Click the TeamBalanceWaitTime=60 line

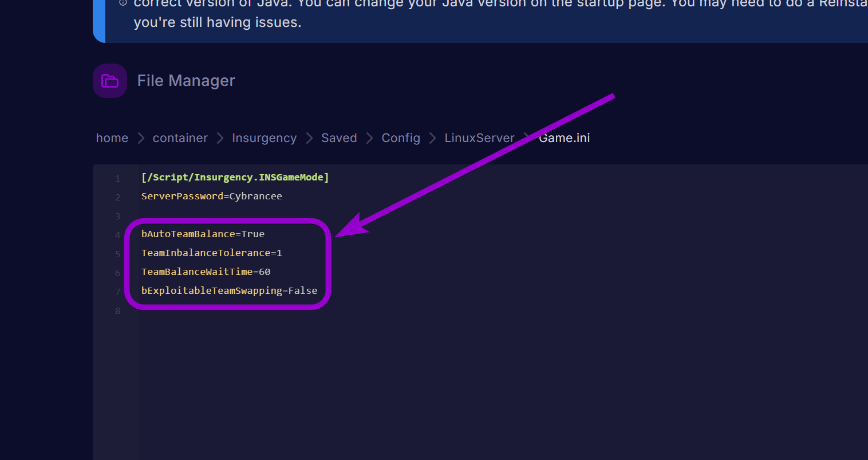click(206, 272)
